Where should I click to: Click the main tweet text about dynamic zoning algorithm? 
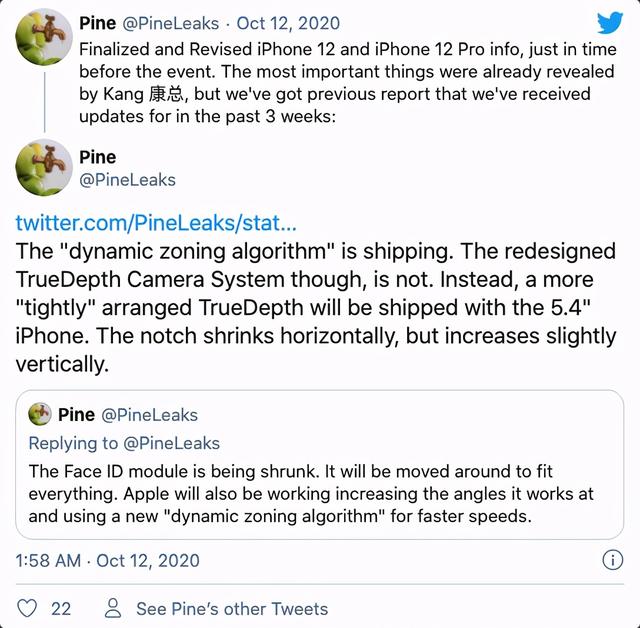[316, 307]
